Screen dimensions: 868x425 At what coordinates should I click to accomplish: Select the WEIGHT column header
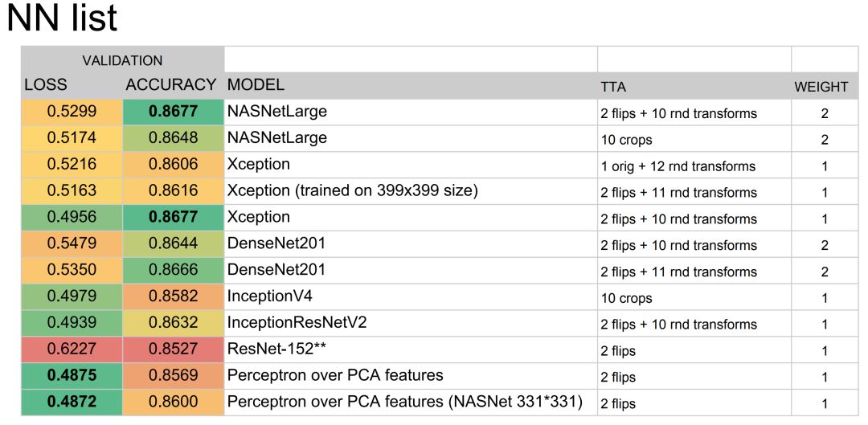821,86
